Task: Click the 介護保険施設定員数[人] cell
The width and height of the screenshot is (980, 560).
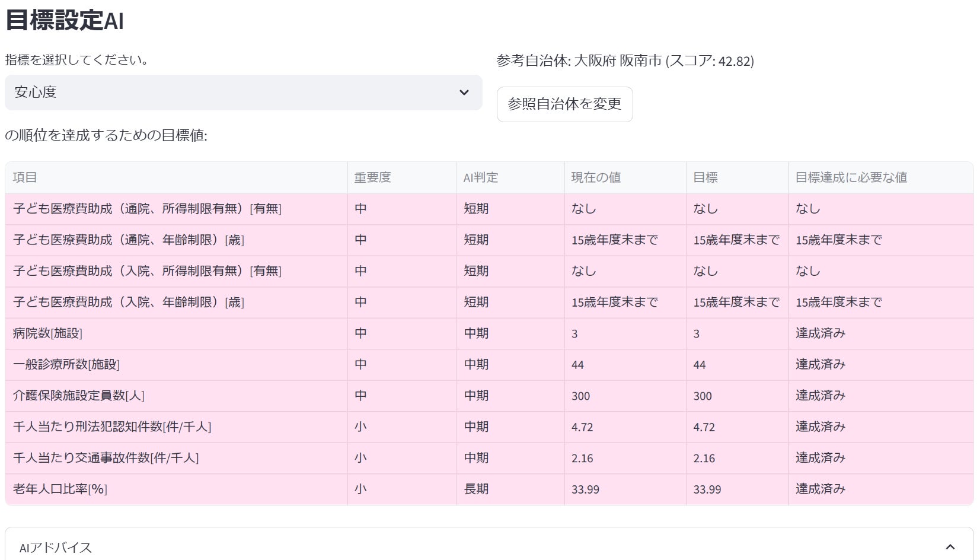Action: (79, 396)
